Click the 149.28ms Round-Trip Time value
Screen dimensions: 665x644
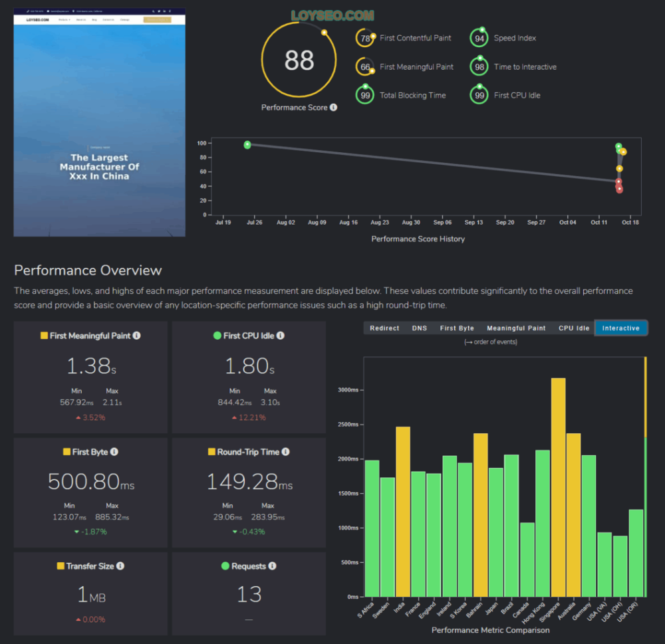tap(249, 482)
